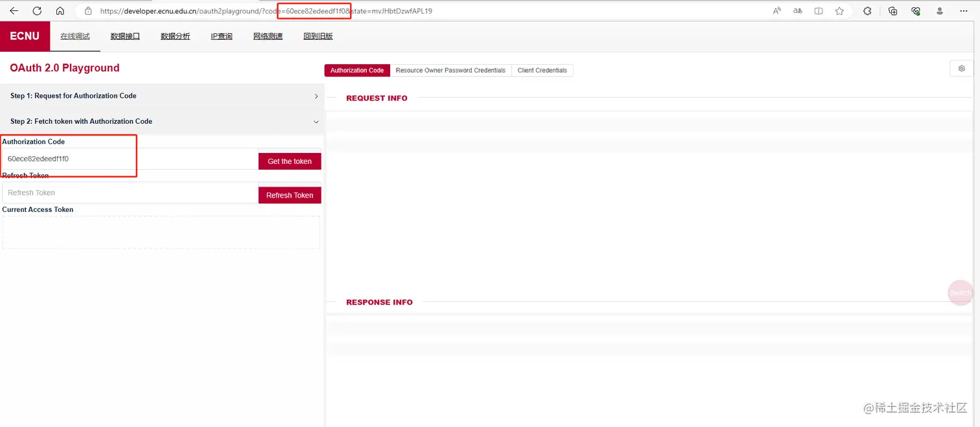This screenshot has height=427, width=980.
Task: Focus the Refresh Token input field
Action: pos(130,192)
